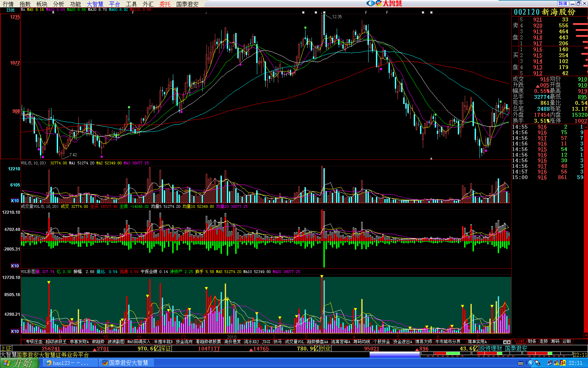Click the 大智慧 logo icon in title bar

384,3
